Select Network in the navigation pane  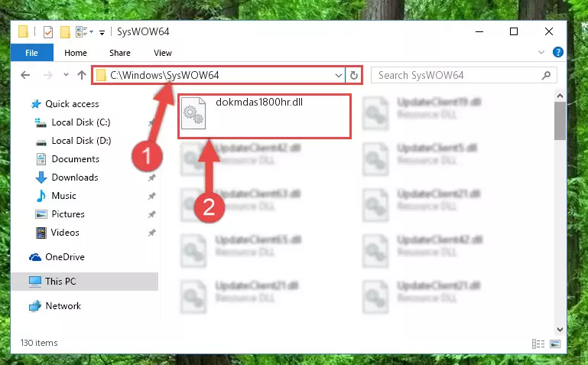[63, 306]
